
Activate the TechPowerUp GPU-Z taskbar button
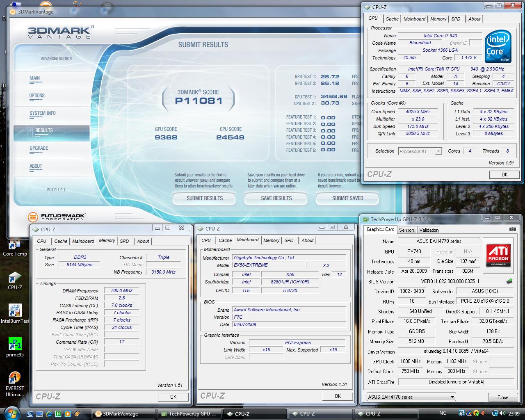coord(189,414)
